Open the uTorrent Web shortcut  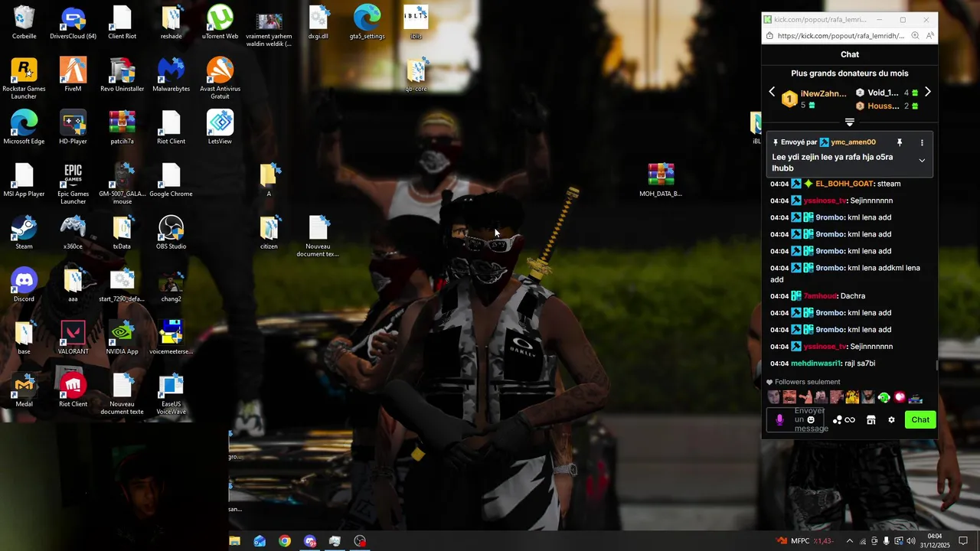tap(220, 22)
